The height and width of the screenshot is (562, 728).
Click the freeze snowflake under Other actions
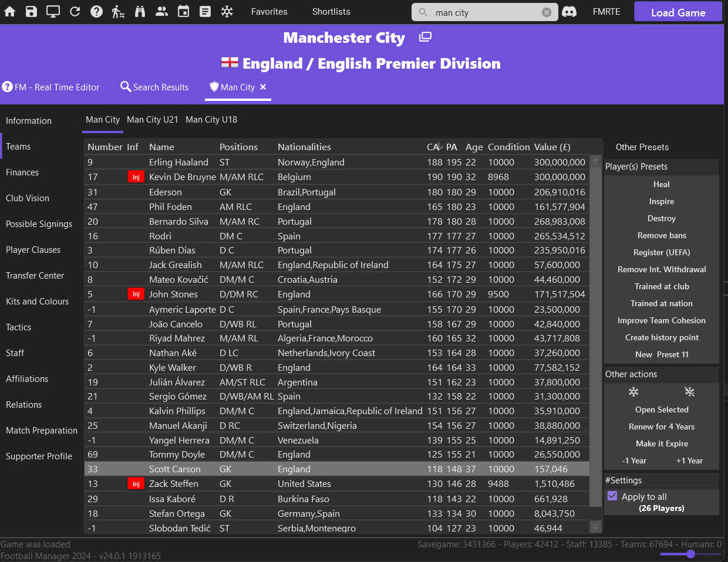pos(633,391)
